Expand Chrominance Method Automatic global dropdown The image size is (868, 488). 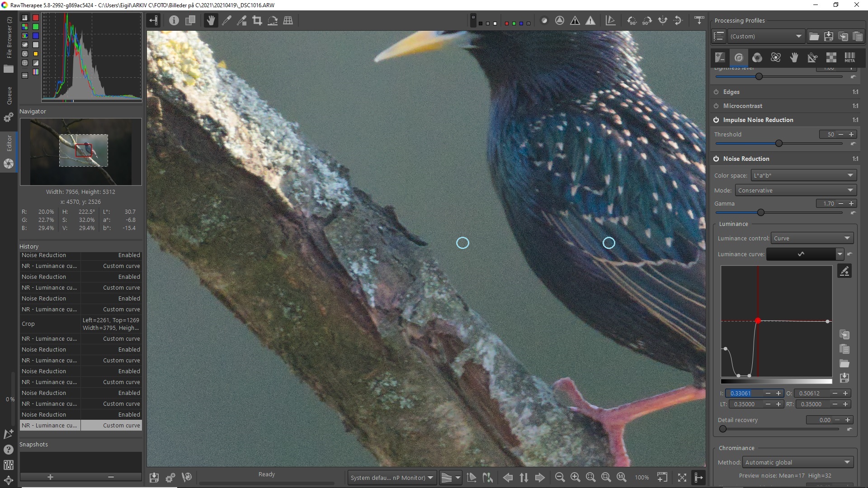798,463
